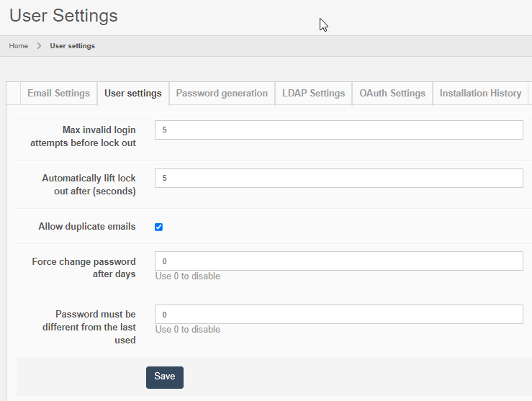View the Installation History tab
The image size is (532, 401).
[480, 94]
